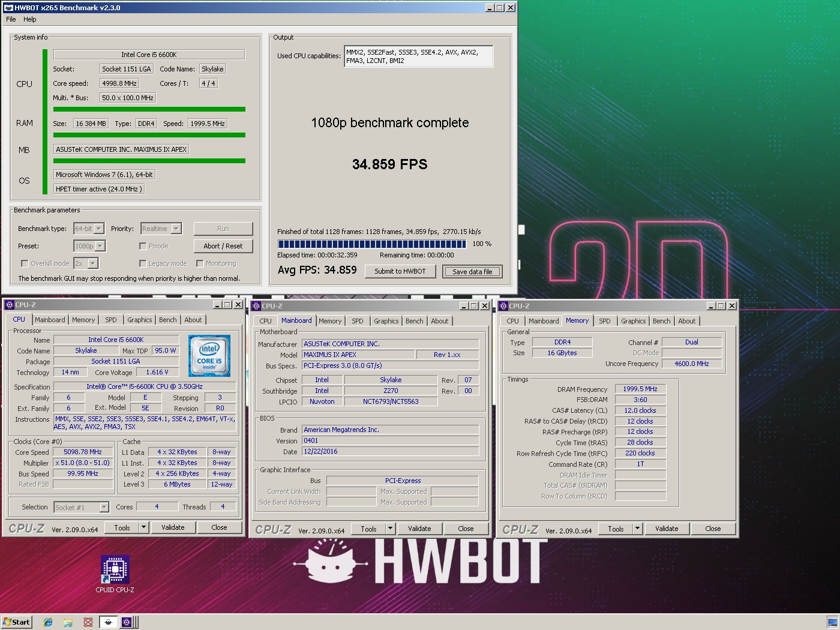Click Validate in the CPU-Z CPU window
Viewport: 840px width, 630px height.
[x=173, y=527]
